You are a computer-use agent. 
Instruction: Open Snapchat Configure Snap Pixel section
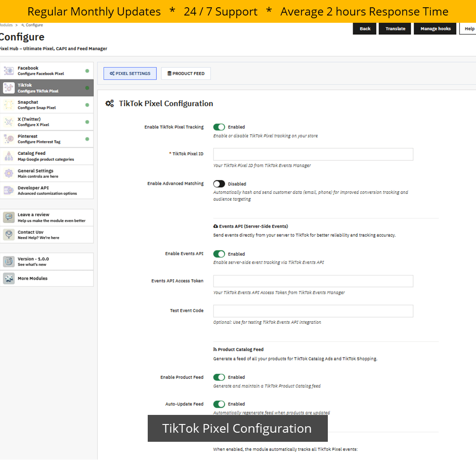pyautogui.click(x=47, y=105)
